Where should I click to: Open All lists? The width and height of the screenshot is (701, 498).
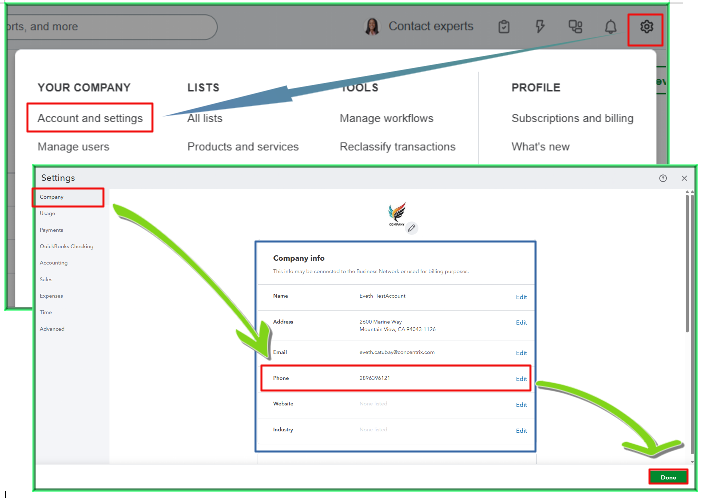[205, 118]
